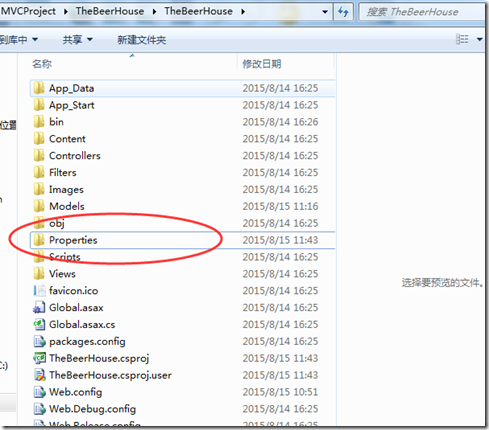
Task: Click the last TheBeerHouse breadcrumb segment
Action: point(198,11)
